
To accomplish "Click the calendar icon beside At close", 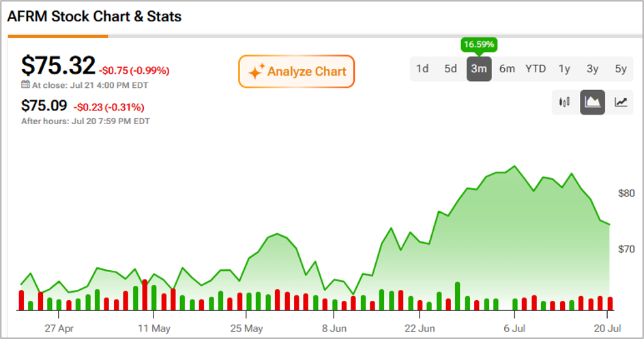I will tap(25, 85).
